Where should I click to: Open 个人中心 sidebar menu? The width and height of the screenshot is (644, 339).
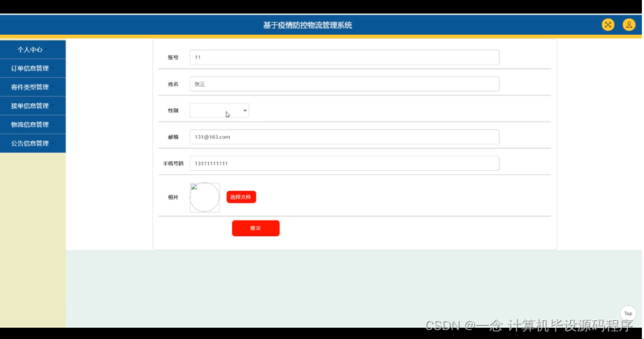click(33, 50)
